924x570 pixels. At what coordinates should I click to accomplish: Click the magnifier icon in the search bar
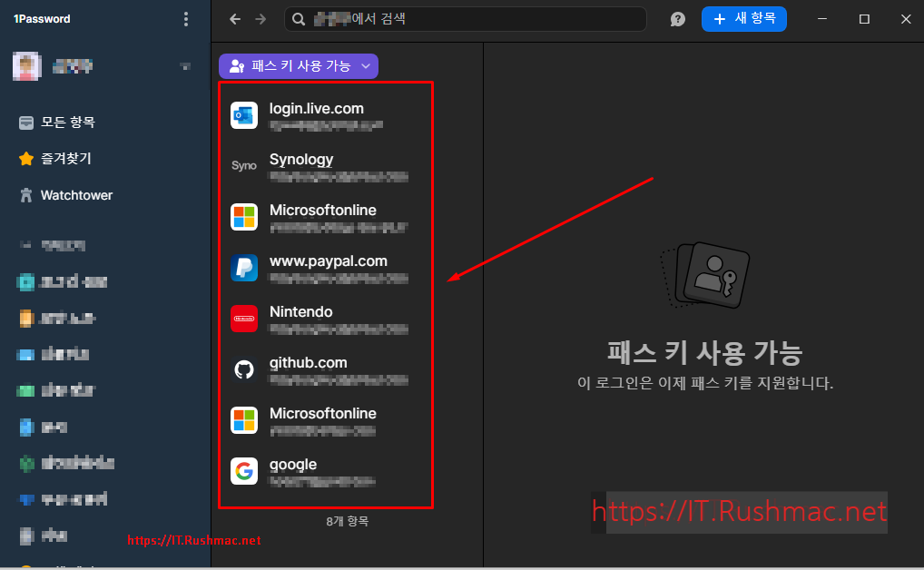[297, 18]
